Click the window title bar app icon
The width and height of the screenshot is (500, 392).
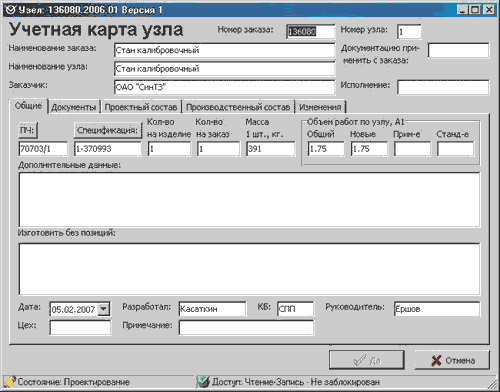click(11, 10)
